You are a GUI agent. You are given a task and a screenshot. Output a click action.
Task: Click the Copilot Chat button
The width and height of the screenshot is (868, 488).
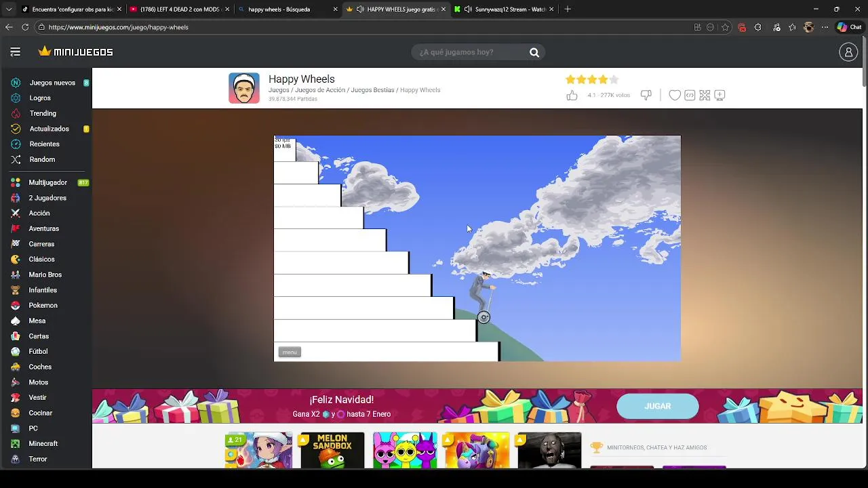[x=850, y=27]
